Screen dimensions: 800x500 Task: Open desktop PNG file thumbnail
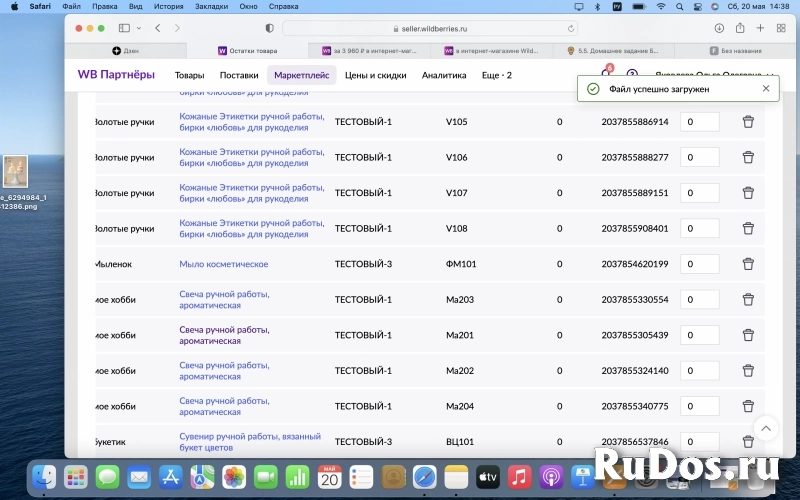pyautogui.click(x=15, y=171)
